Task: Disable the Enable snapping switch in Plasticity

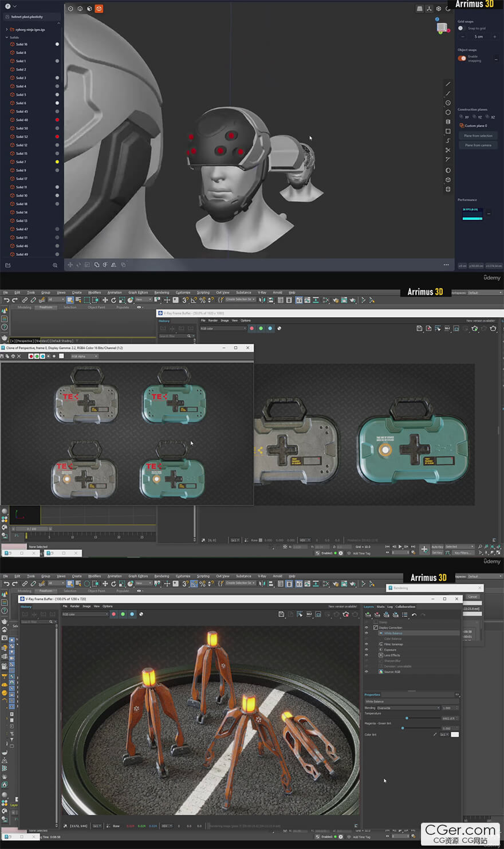Action: pos(462,58)
